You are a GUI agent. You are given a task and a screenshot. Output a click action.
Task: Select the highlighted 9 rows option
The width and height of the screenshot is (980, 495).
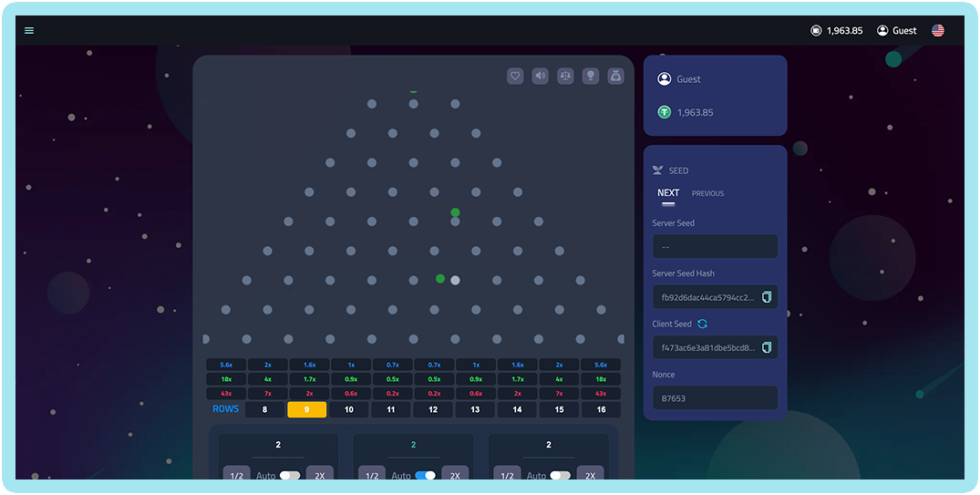(x=307, y=410)
